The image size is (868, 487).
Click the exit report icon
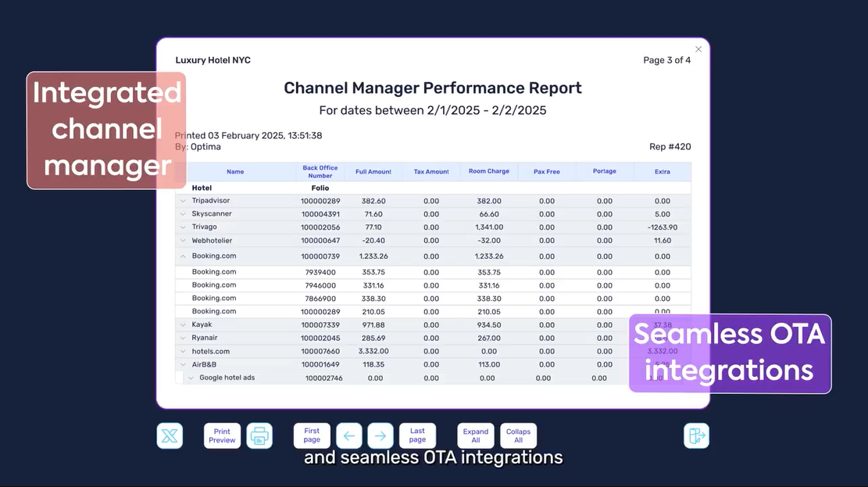pyautogui.click(x=696, y=435)
